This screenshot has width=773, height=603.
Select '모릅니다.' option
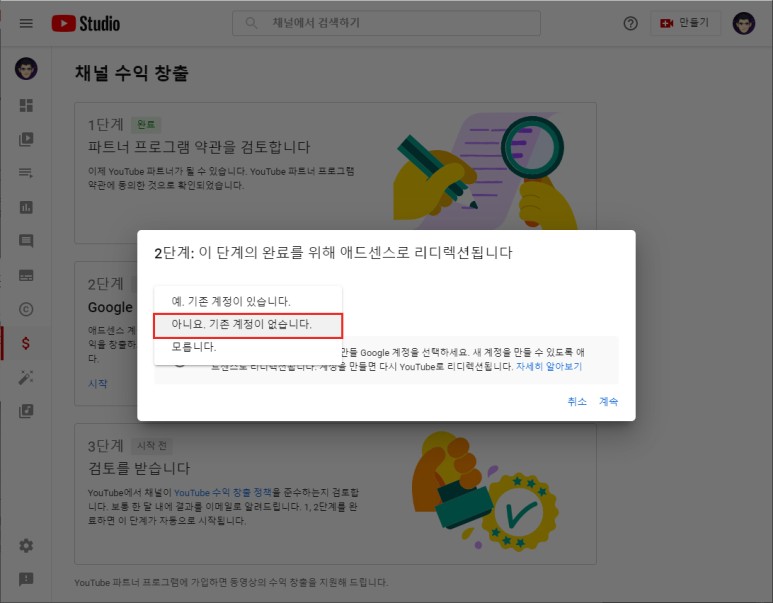point(248,347)
